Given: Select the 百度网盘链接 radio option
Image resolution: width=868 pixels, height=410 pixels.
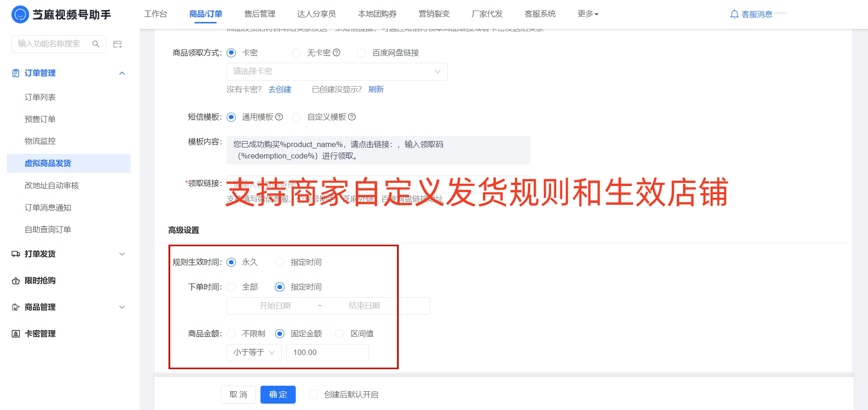Looking at the screenshot, I should (x=362, y=53).
